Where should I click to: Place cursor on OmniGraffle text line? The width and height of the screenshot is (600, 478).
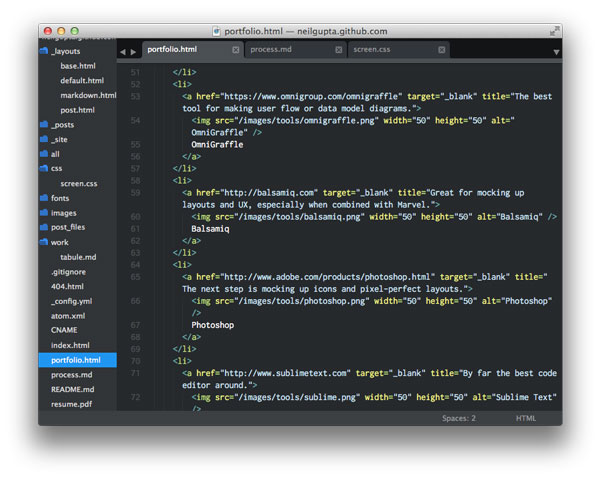[x=217, y=145]
